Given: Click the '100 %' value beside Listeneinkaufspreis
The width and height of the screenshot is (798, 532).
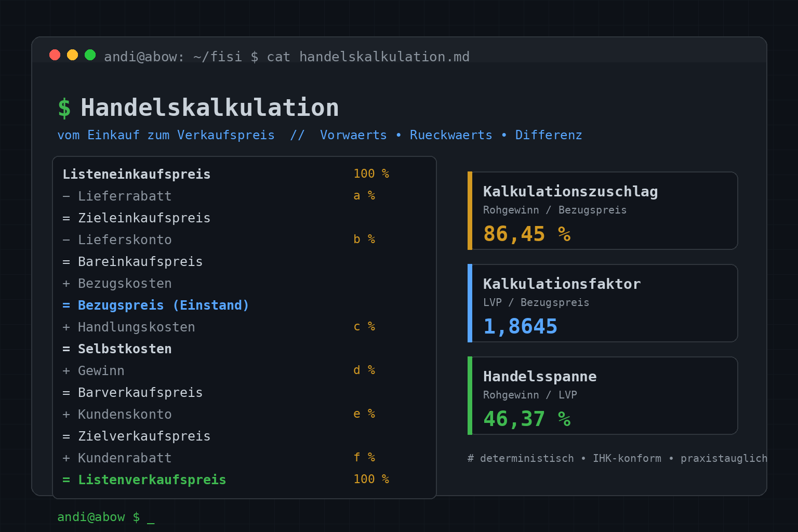Looking at the screenshot, I should click(371, 174).
